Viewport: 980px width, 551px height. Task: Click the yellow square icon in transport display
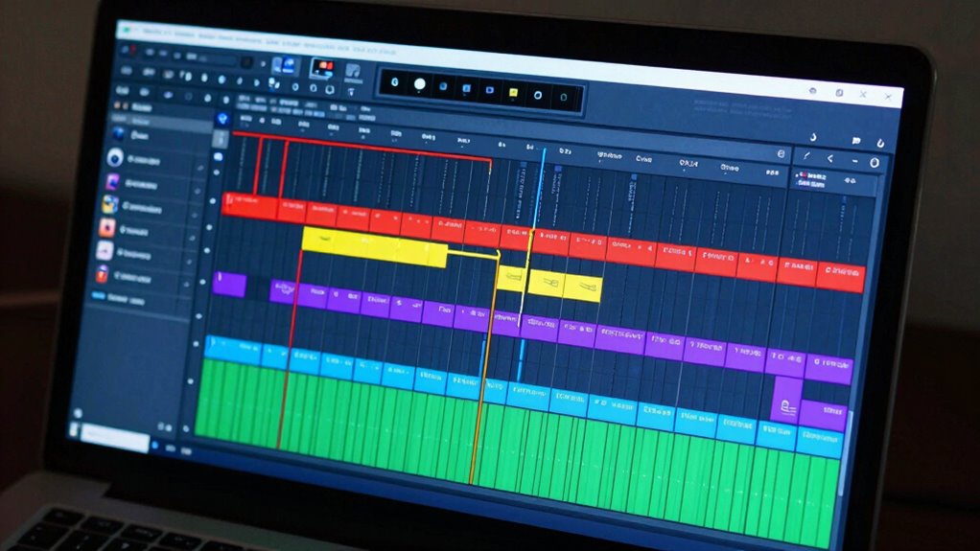pyautogui.click(x=513, y=93)
